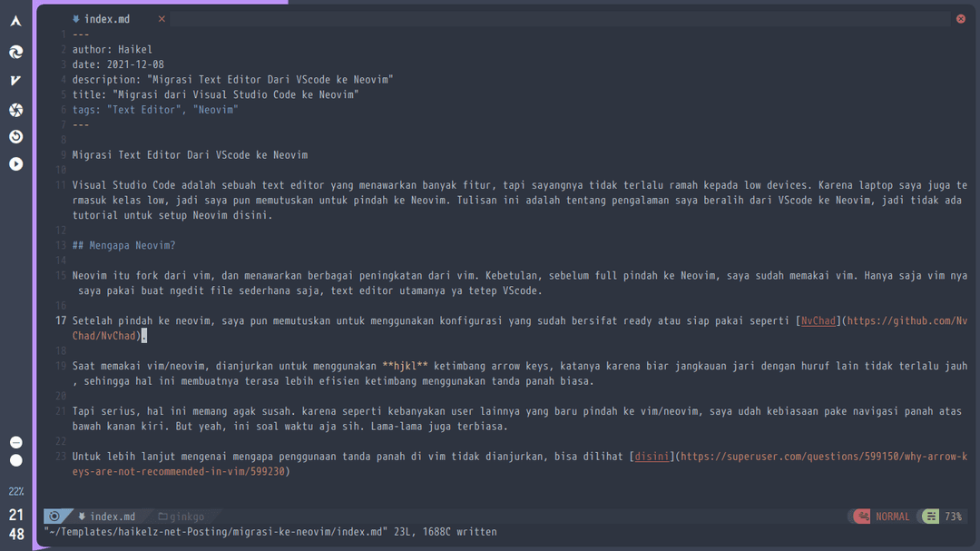The height and width of the screenshot is (551, 980).
Task: Click line number 23 in the gutter
Action: point(61,457)
